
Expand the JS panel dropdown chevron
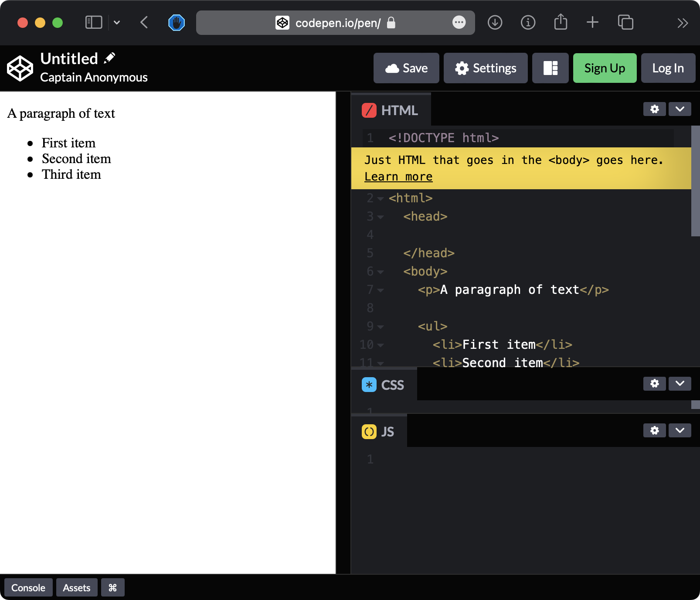click(x=680, y=431)
